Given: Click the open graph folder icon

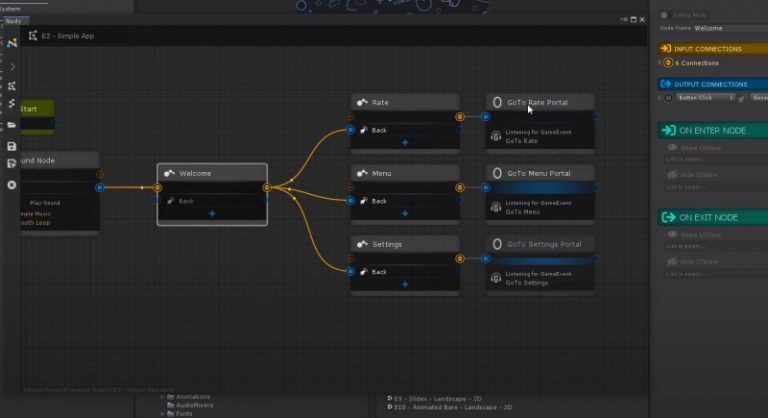Looking at the screenshot, I should (12, 125).
